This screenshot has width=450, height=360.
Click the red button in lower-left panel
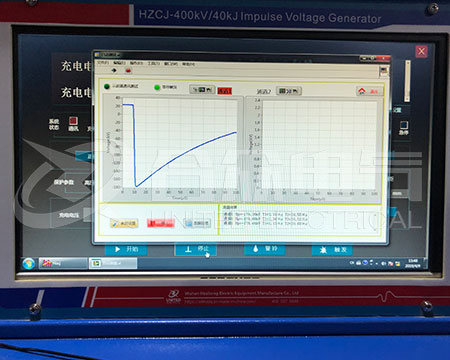(161, 223)
